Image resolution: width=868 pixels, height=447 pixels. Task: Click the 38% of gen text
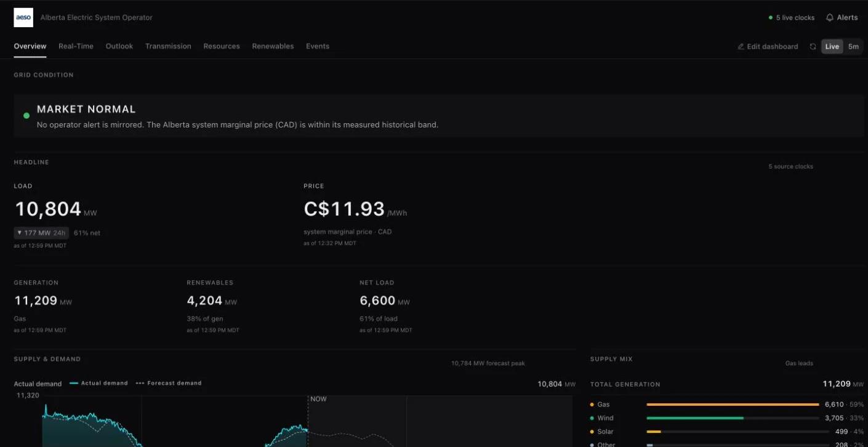pyautogui.click(x=205, y=318)
